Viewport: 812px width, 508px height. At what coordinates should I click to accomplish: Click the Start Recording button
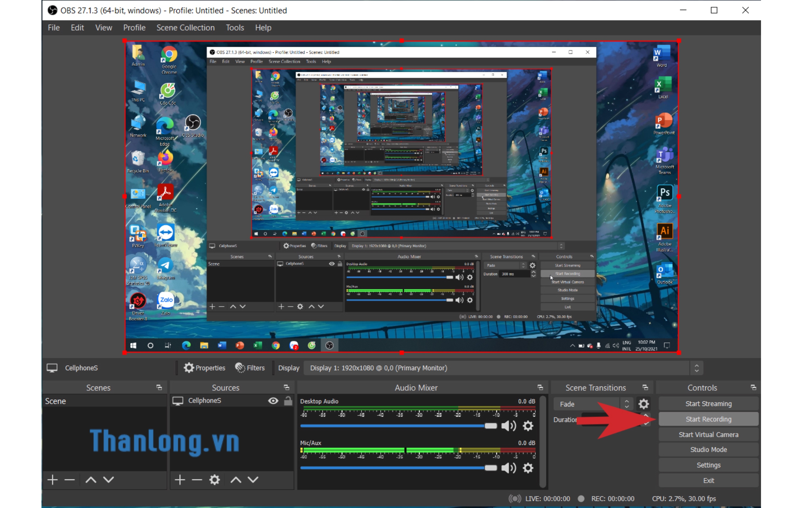pyautogui.click(x=708, y=419)
